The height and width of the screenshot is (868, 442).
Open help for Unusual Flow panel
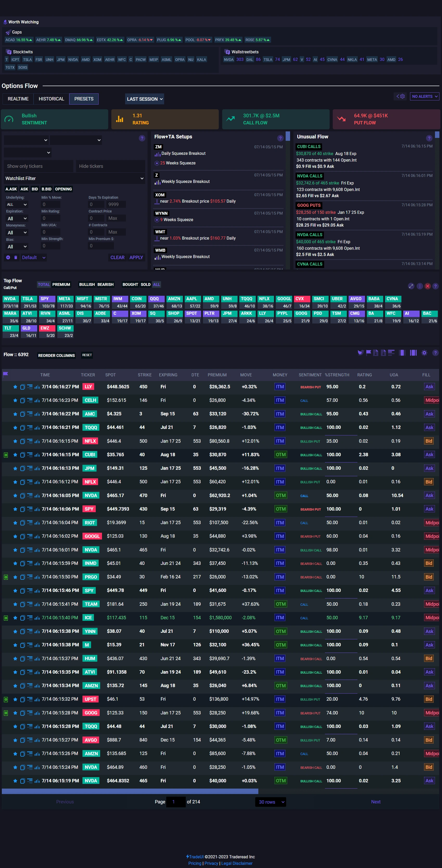[x=429, y=138]
